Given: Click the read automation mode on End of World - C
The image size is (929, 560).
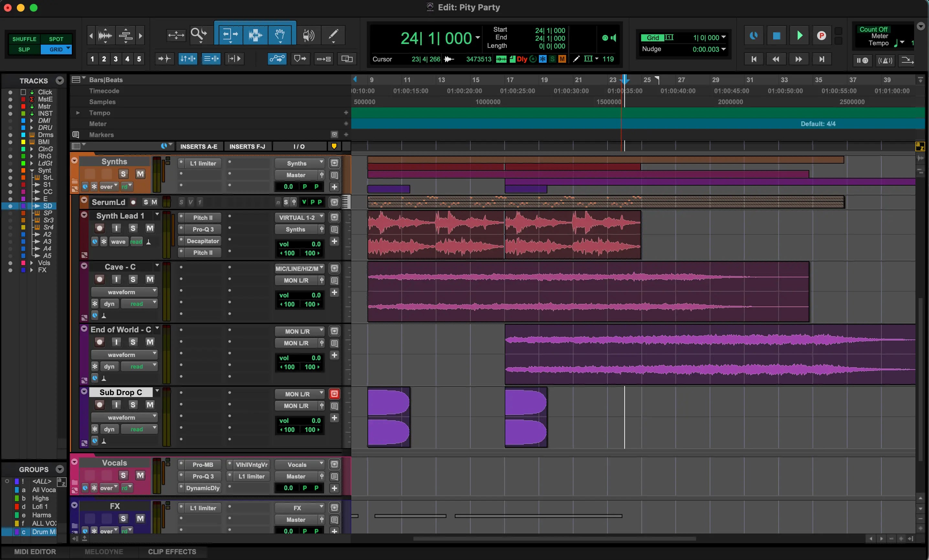Looking at the screenshot, I should [x=137, y=366].
